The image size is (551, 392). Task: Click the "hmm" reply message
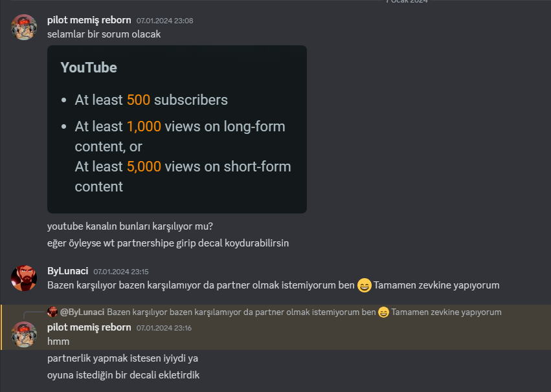pos(58,342)
